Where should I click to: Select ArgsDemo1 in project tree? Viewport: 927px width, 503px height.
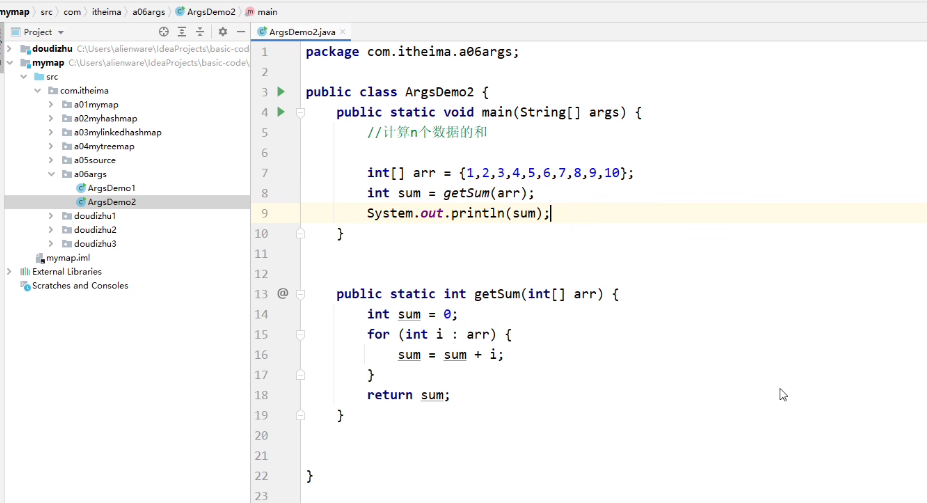click(x=111, y=188)
